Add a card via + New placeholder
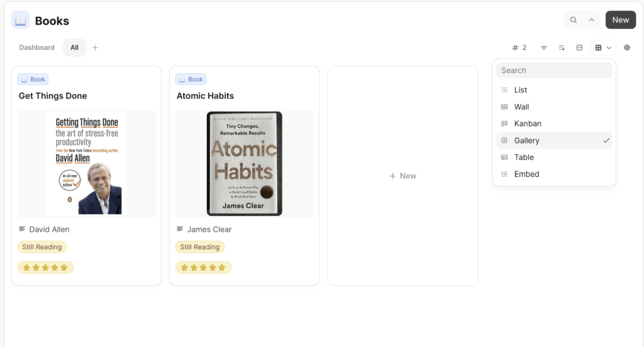This screenshot has width=644, height=347. tap(402, 176)
